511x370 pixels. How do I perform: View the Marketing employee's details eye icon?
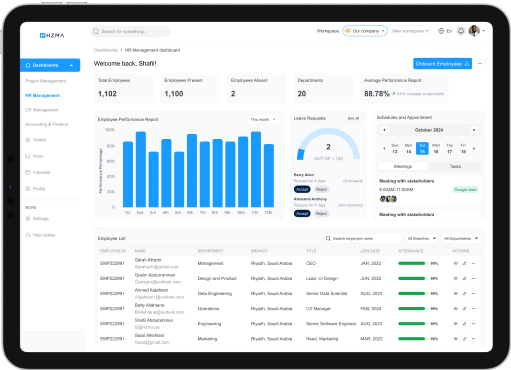tap(456, 339)
